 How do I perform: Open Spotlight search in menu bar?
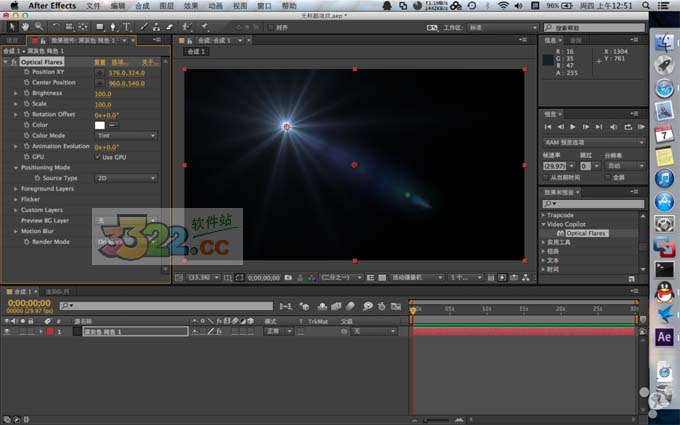[x=646, y=6]
